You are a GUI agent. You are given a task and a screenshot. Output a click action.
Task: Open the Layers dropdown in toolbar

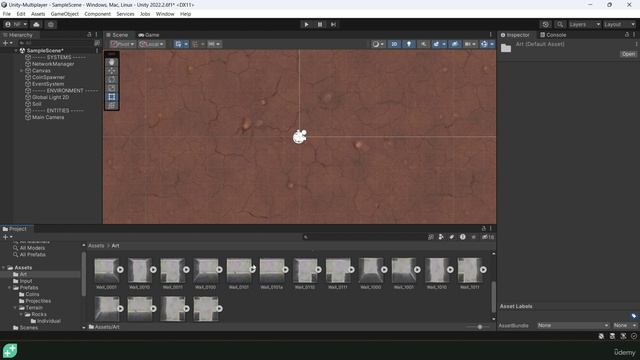[x=584, y=24]
